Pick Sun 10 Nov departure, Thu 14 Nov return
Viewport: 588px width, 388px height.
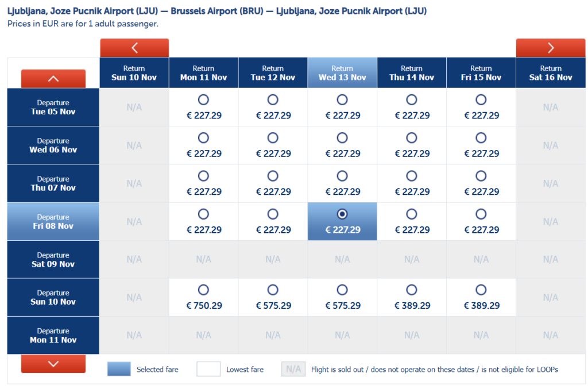coord(412,290)
